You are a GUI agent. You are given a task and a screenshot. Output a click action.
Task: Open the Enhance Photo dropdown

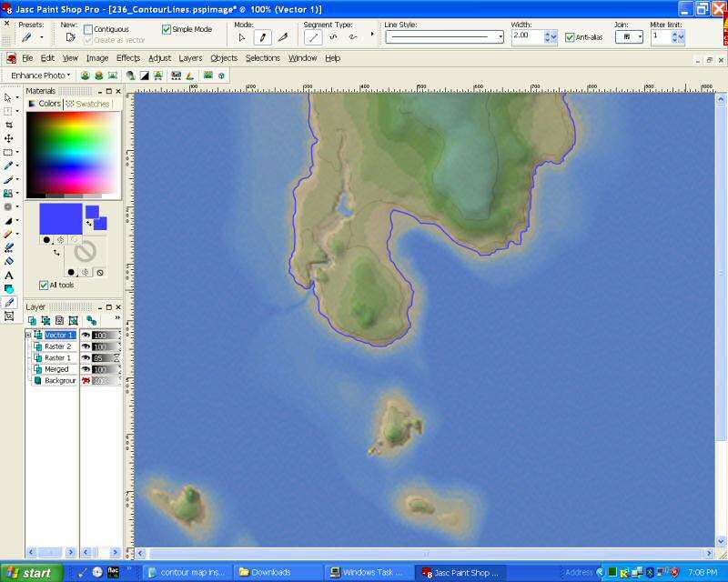point(41,75)
